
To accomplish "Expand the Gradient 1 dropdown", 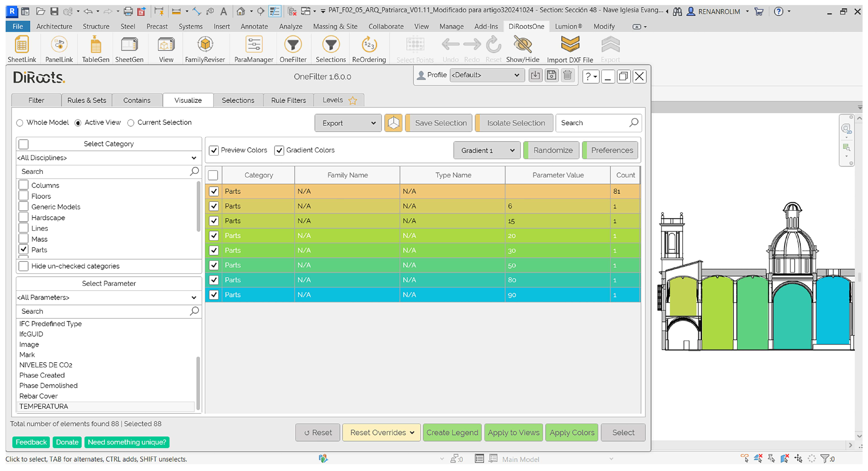I will pyautogui.click(x=487, y=150).
